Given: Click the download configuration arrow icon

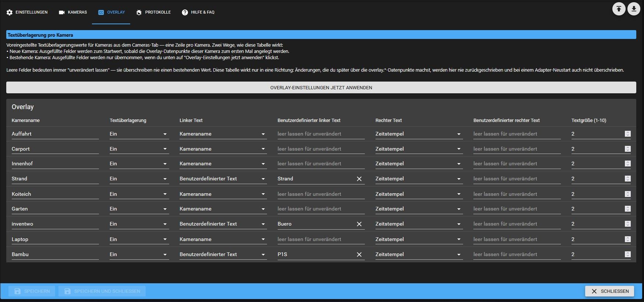Looking at the screenshot, I should point(634,9).
